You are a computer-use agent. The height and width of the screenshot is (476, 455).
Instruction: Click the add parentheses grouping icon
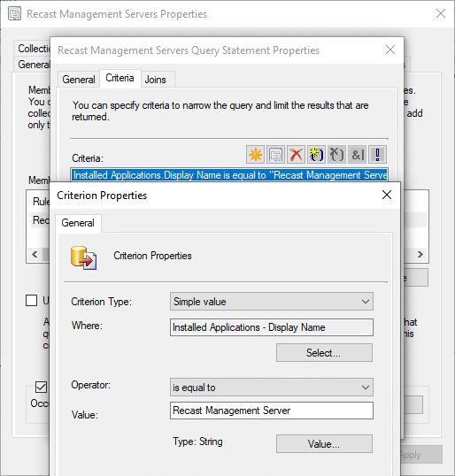(x=316, y=155)
